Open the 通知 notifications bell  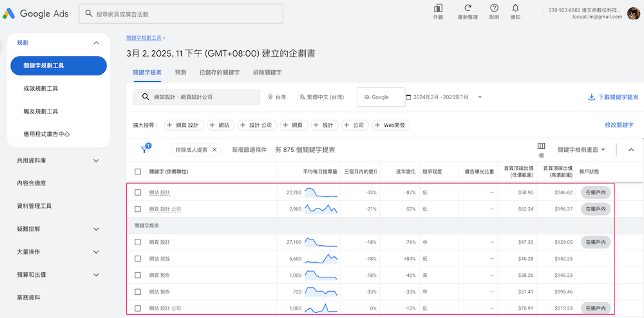[515, 12]
